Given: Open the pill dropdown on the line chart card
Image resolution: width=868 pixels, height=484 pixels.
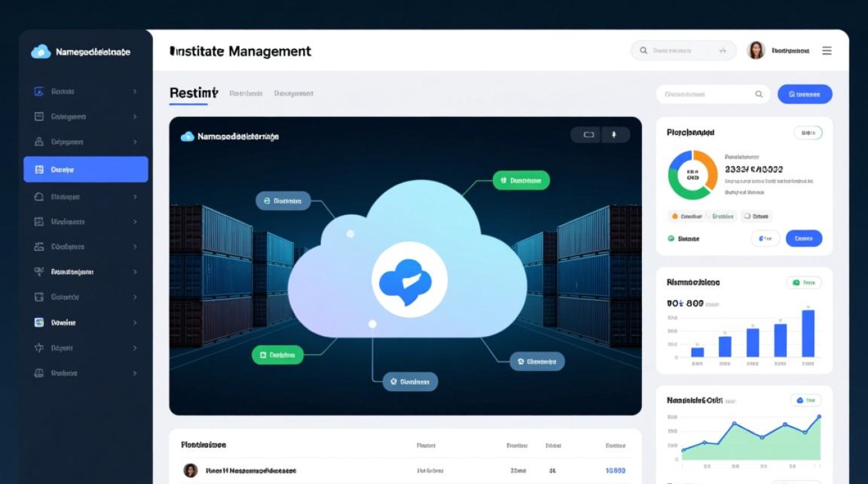Looking at the screenshot, I should 806,400.
